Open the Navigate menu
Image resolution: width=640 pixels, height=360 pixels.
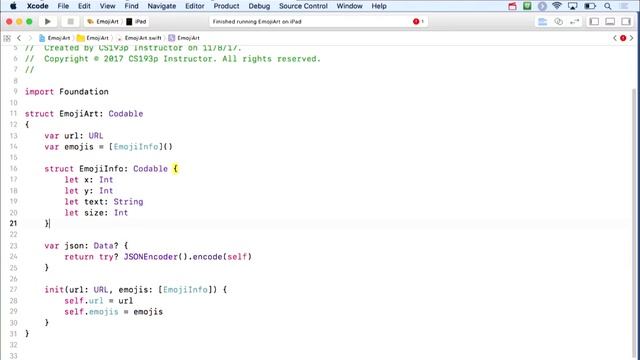pyautogui.click(x=162, y=6)
